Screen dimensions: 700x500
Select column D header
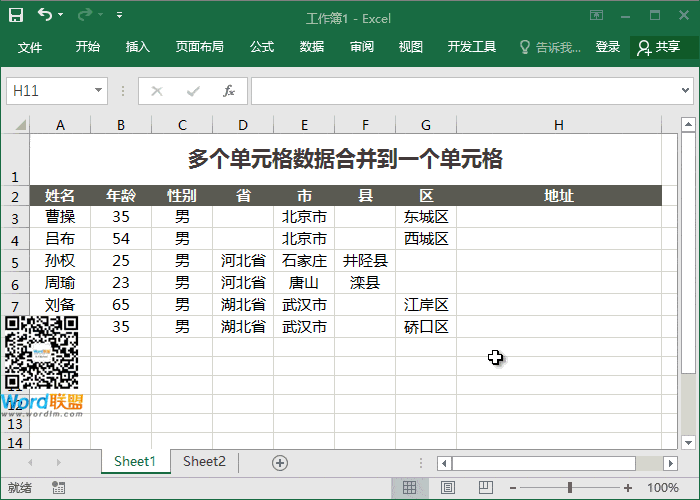click(x=243, y=125)
